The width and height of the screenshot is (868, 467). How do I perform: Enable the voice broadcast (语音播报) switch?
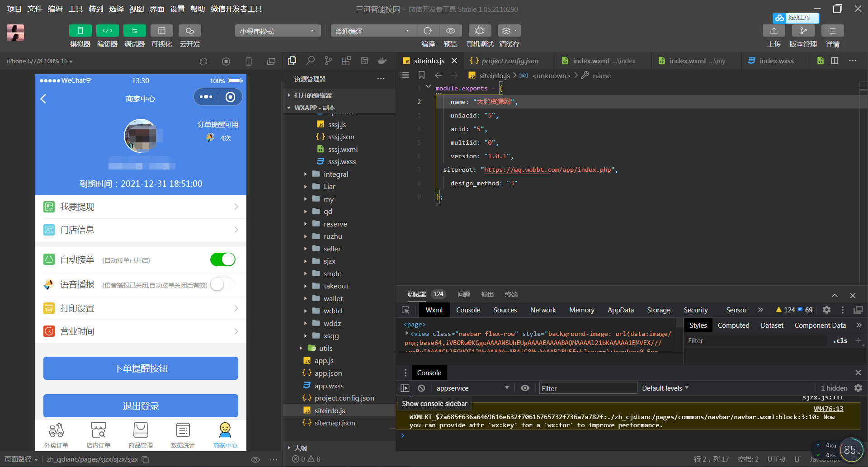(222, 285)
